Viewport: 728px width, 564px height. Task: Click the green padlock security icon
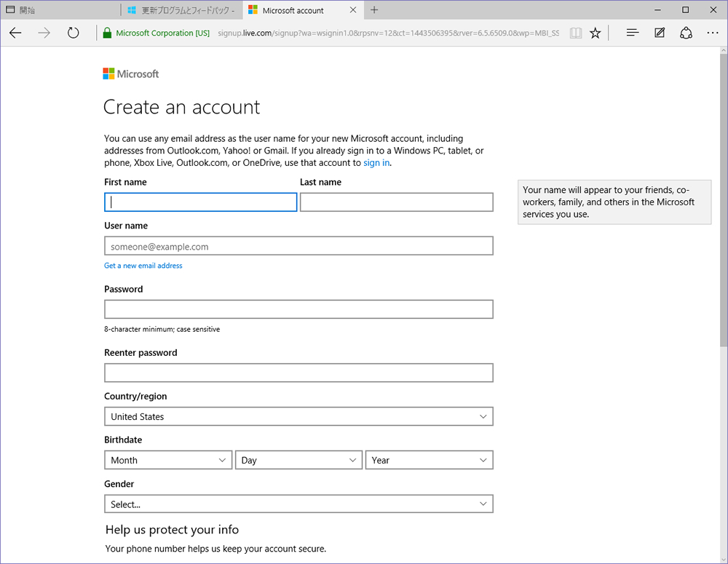(107, 33)
